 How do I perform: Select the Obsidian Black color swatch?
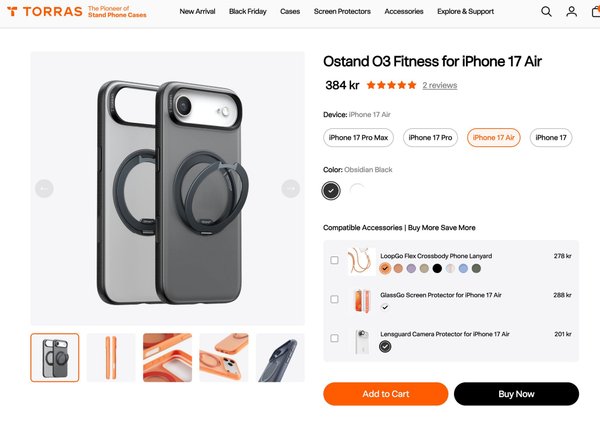tap(331, 190)
